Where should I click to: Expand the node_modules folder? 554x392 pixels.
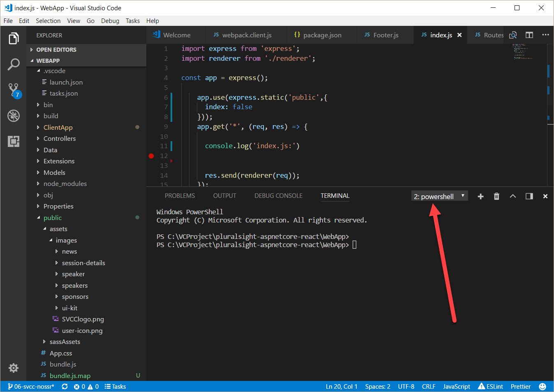click(86, 184)
